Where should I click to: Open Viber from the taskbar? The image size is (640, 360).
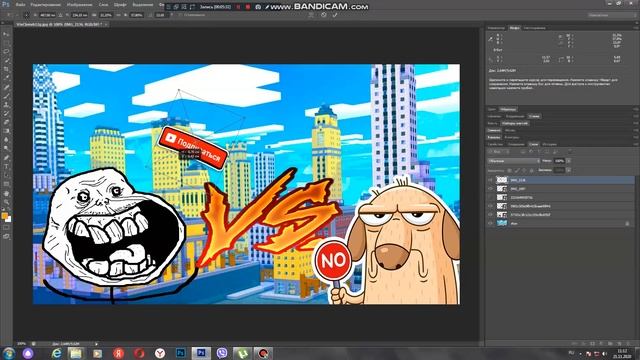pos(222,353)
